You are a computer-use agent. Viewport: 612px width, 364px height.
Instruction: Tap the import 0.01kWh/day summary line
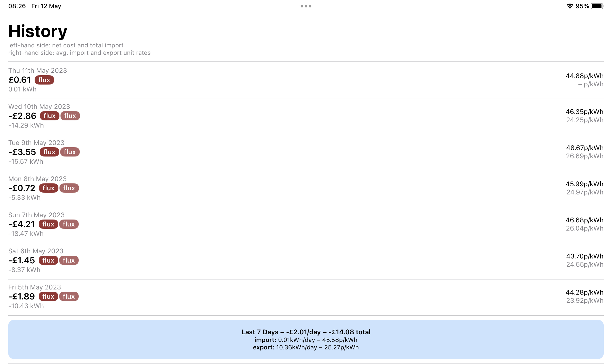[306, 340]
